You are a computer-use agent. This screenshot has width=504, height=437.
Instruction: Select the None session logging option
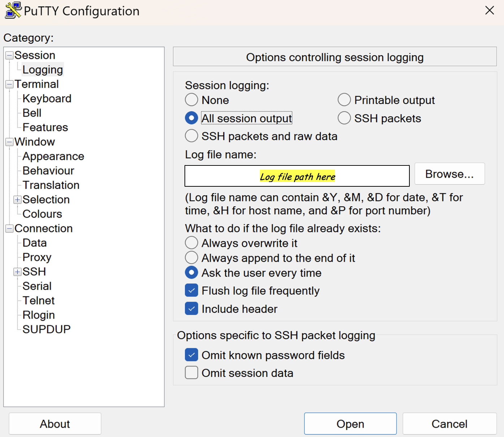191,100
